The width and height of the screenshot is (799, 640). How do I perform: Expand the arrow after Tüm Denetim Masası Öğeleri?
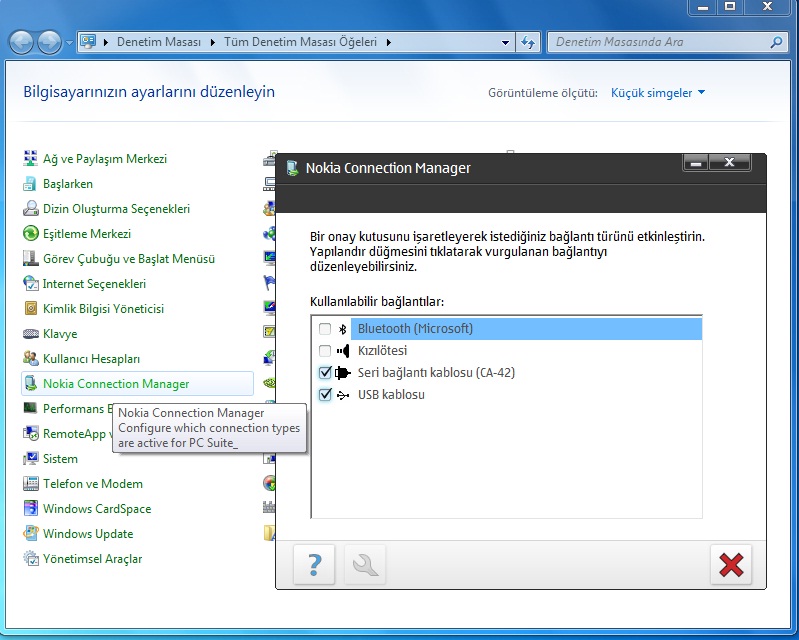click(388, 42)
